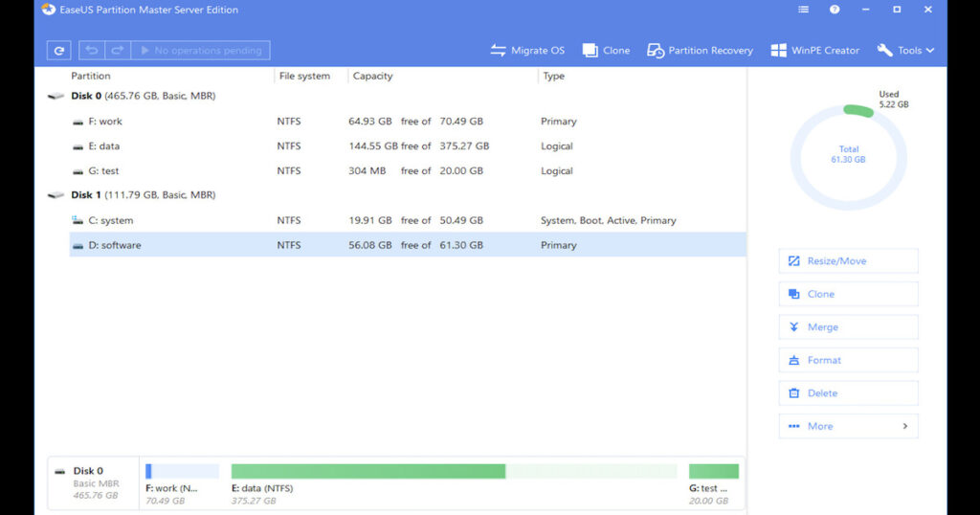Click the undo arrow icon
The width and height of the screenshot is (980, 515).
coord(92,51)
